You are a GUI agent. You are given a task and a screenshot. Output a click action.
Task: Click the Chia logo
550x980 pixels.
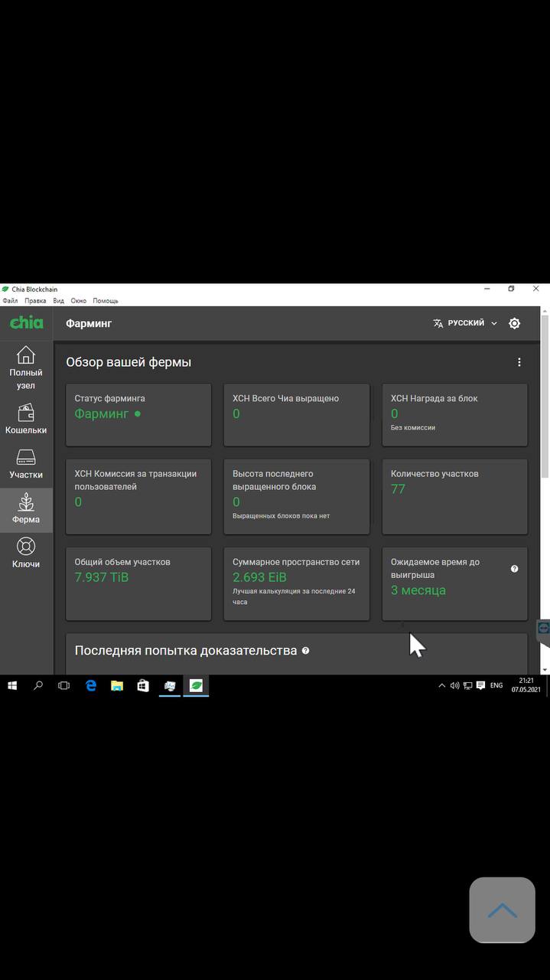pos(26,323)
